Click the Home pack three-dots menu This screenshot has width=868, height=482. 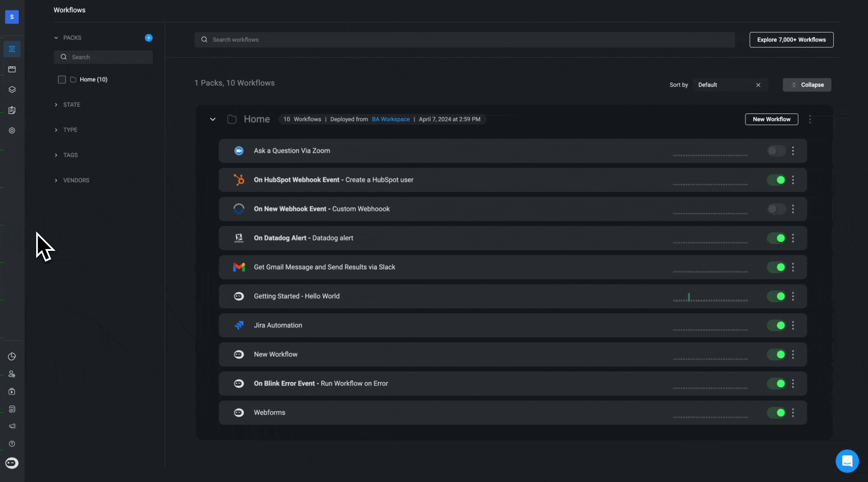pyautogui.click(x=810, y=119)
